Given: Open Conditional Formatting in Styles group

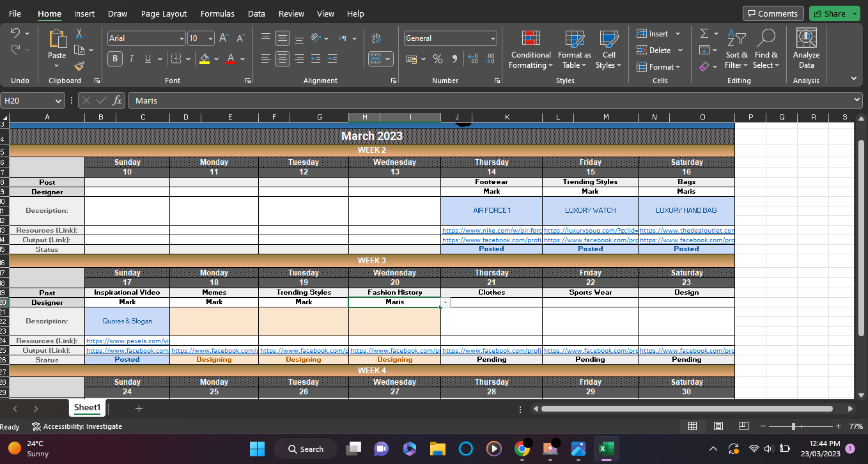Looking at the screenshot, I should click(530, 50).
